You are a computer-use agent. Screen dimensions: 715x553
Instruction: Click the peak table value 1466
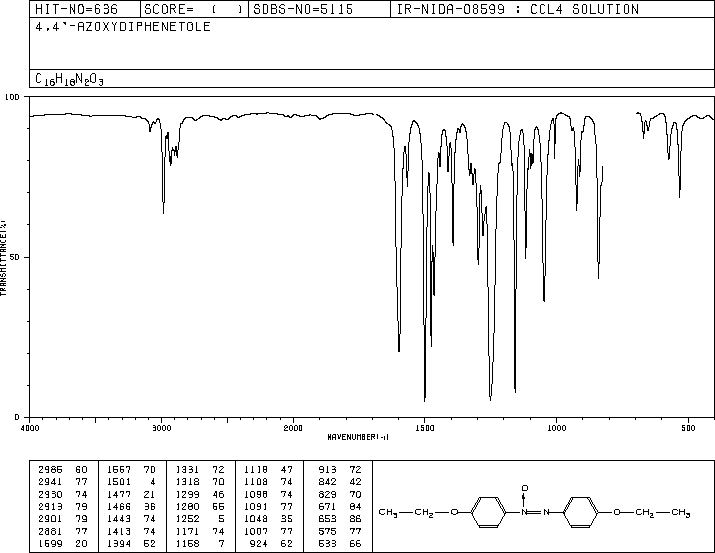[119, 506]
